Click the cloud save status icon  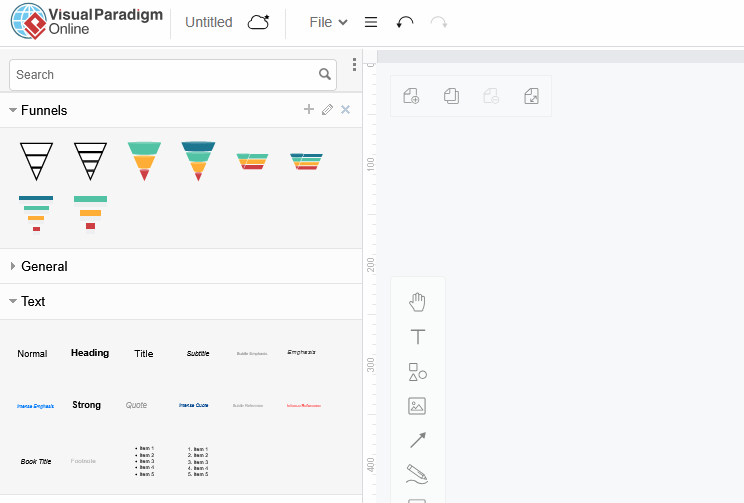pyautogui.click(x=259, y=22)
